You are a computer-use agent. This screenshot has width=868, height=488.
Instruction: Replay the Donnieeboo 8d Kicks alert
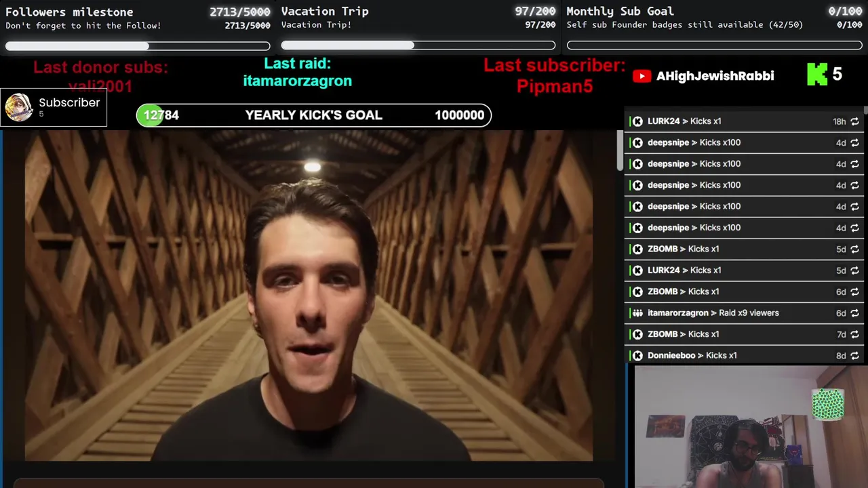click(854, 355)
